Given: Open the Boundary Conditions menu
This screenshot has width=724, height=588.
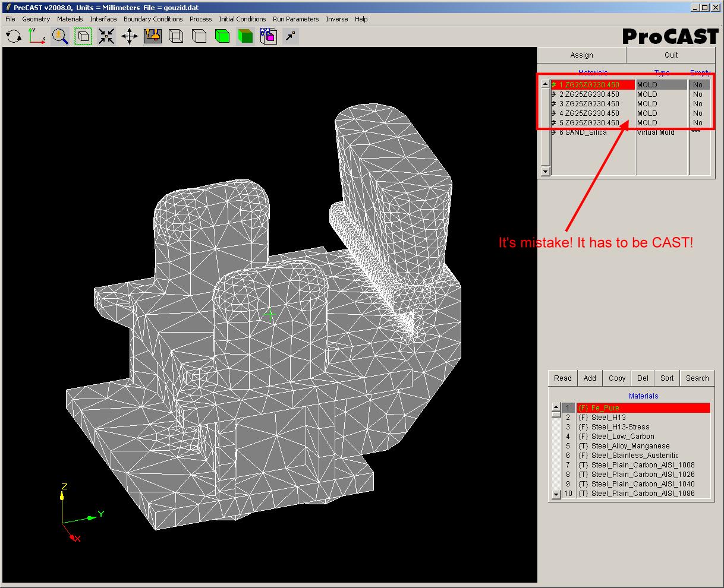Looking at the screenshot, I should [x=153, y=19].
